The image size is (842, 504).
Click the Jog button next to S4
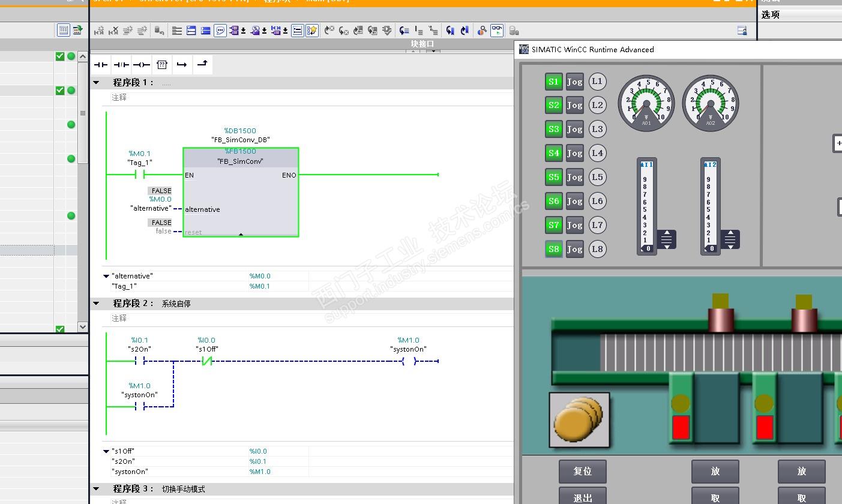click(x=575, y=154)
